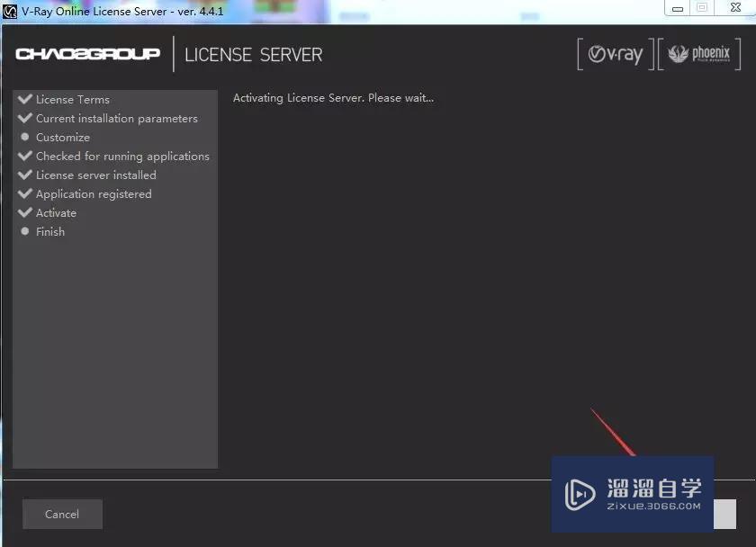The image size is (756, 547).
Task: Minimize the License Server window
Action: tap(678, 8)
